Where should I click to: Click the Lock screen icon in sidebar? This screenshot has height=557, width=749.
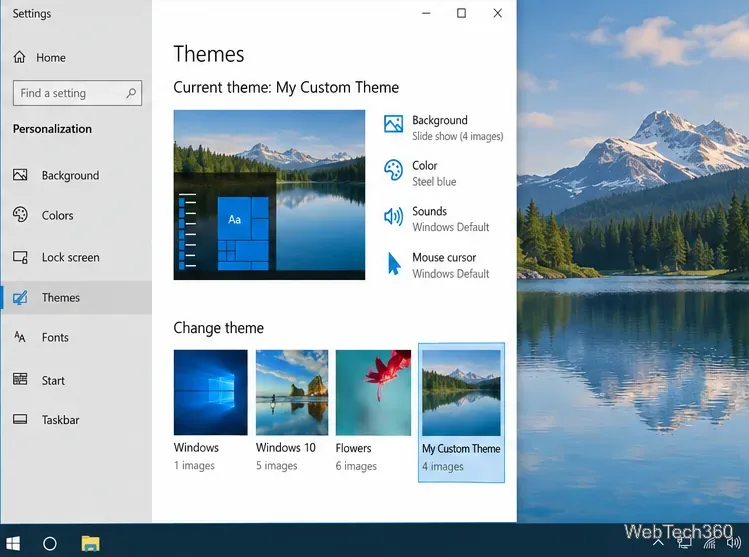20,257
